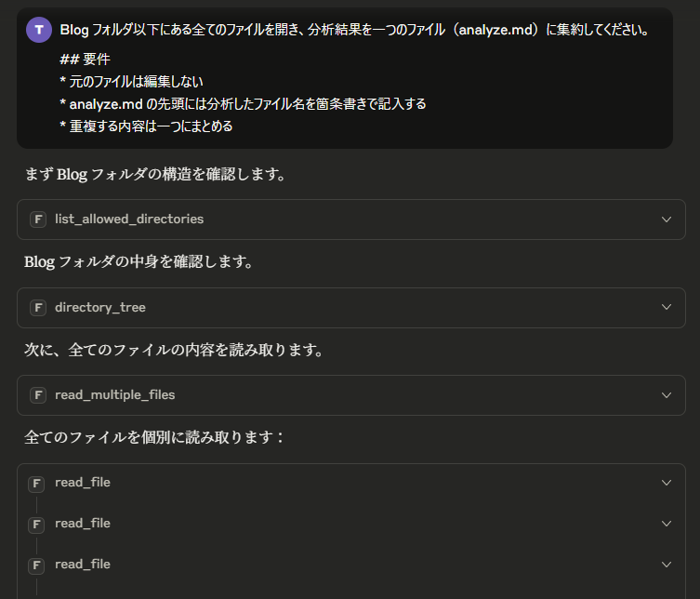Select the first read_file label text
Viewport: 700px width, 599px height.
[x=83, y=483]
